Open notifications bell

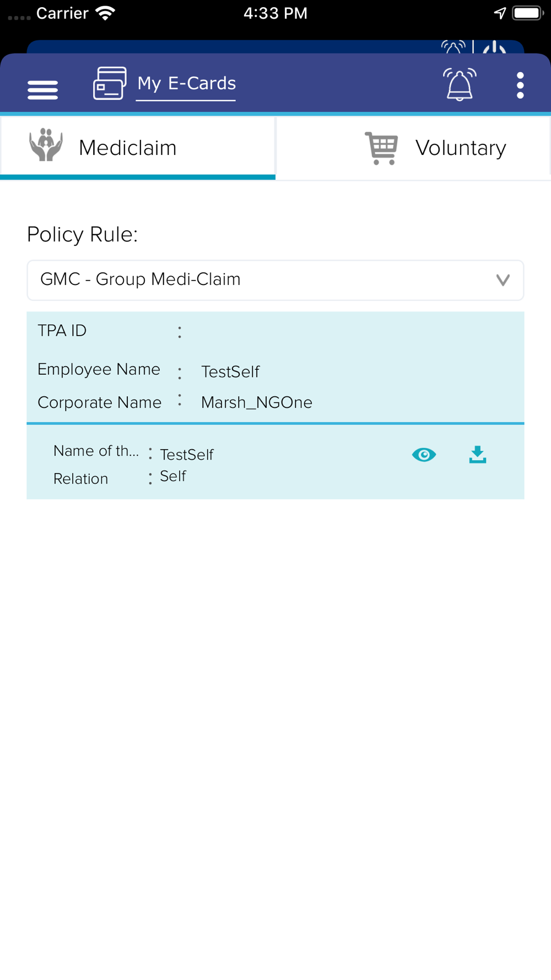[x=460, y=84]
